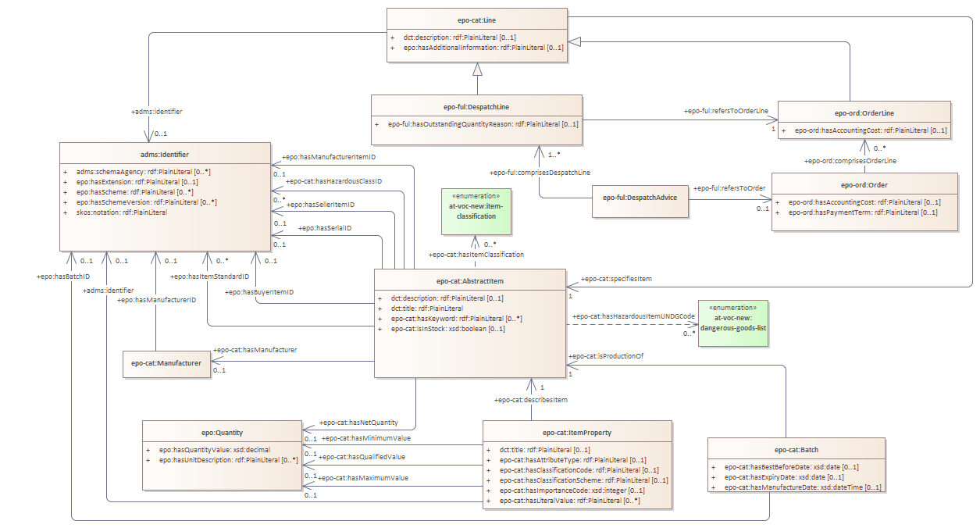Image resolution: width=980 pixels, height=528 pixels.
Task: Select the epo-ful:DespatchAdvice class box
Action: coord(640,198)
